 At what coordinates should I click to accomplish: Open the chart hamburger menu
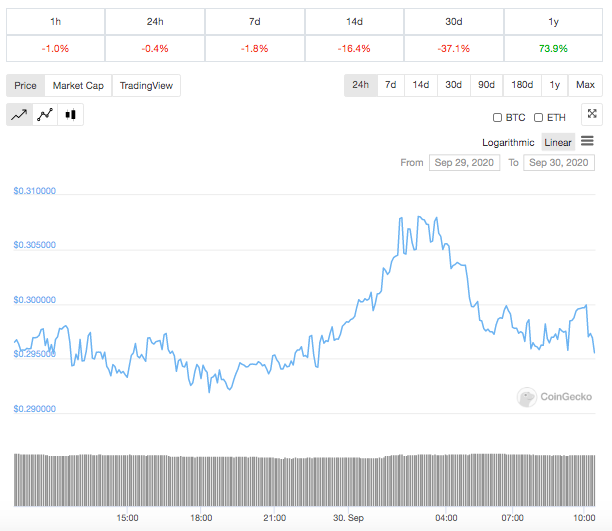587,142
